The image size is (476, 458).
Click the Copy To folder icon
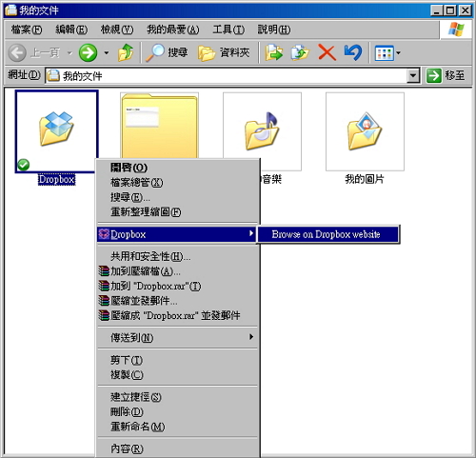(300, 52)
